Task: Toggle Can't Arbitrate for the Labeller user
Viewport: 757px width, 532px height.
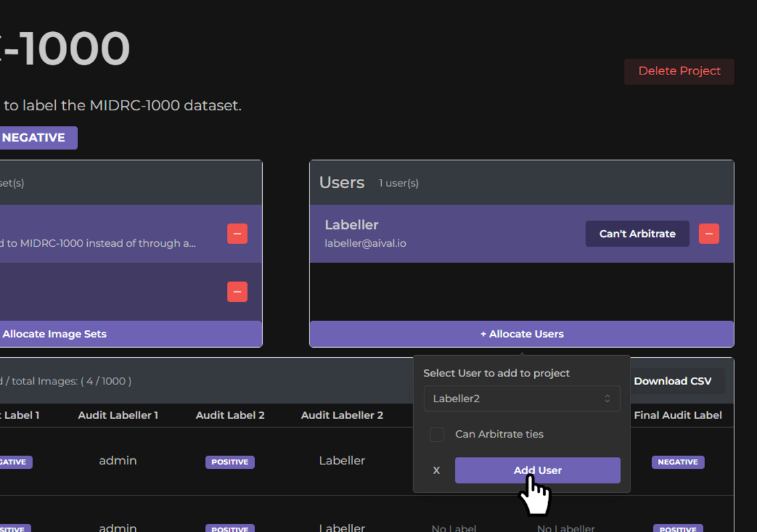Action: point(637,233)
